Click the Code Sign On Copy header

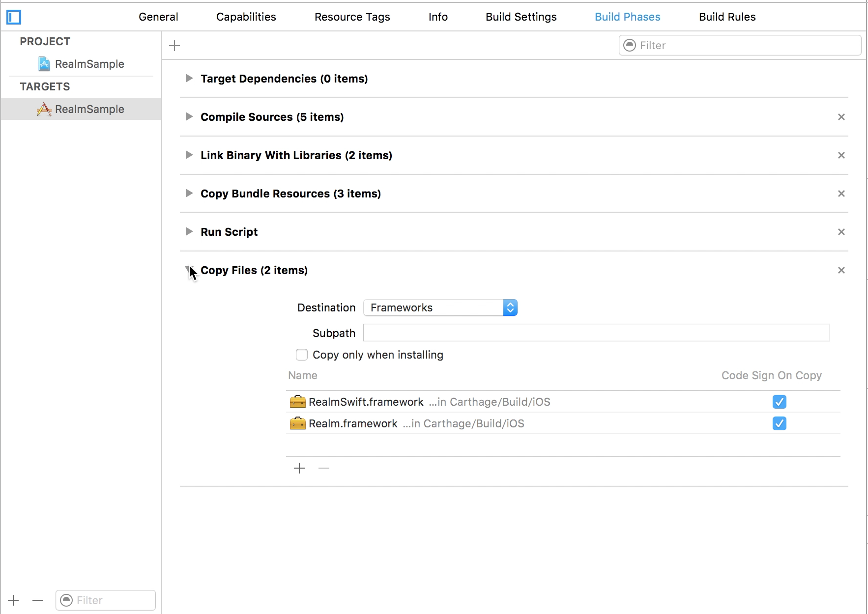[x=772, y=375]
